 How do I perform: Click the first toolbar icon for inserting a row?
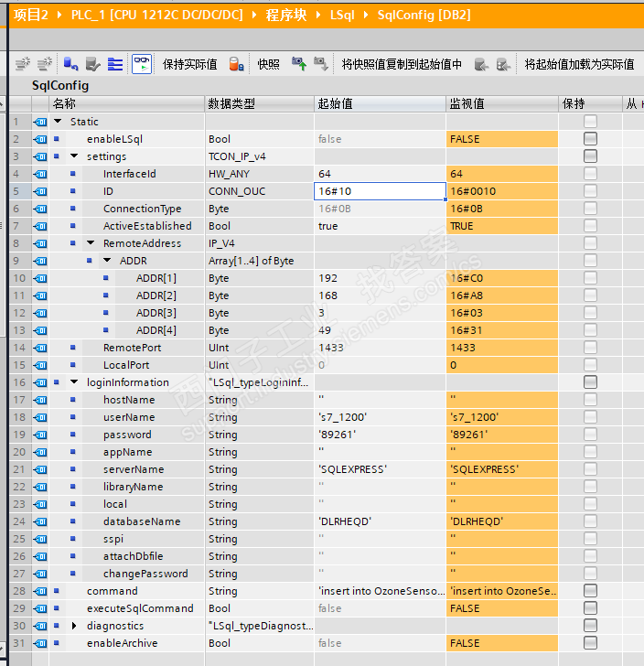click(x=22, y=64)
